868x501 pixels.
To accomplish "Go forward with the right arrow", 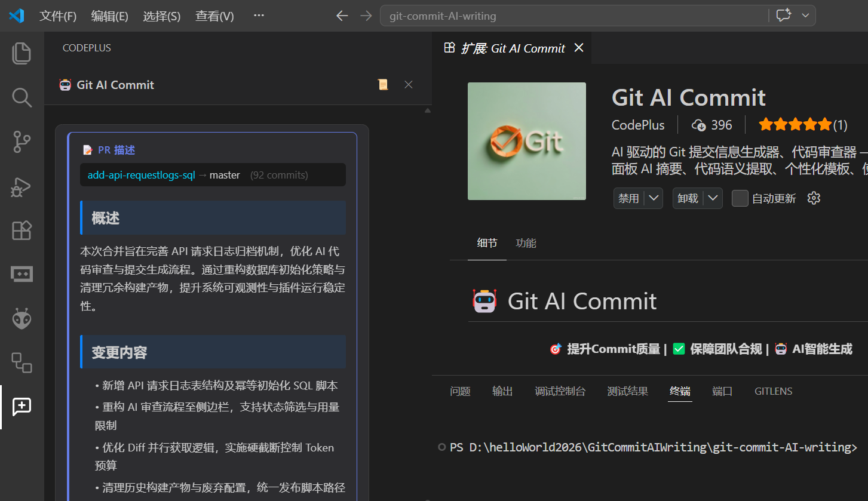I will click(366, 16).
